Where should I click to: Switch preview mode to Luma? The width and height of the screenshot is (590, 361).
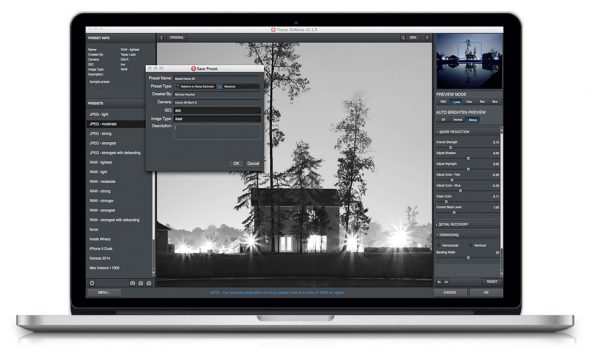coord(456,102)
